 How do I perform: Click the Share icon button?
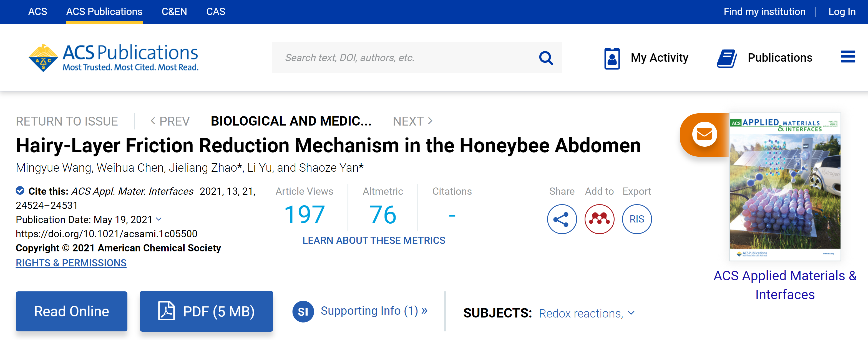[562, 219]
